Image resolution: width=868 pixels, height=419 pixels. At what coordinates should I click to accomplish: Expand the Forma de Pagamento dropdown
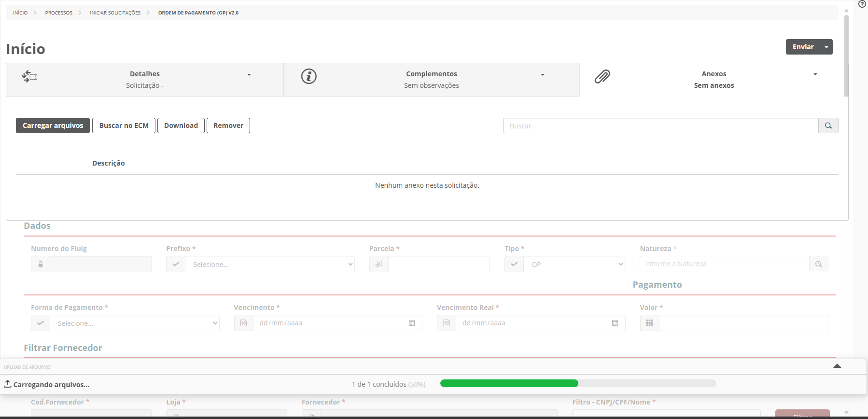pyautogui.click(x=134, y=323)
